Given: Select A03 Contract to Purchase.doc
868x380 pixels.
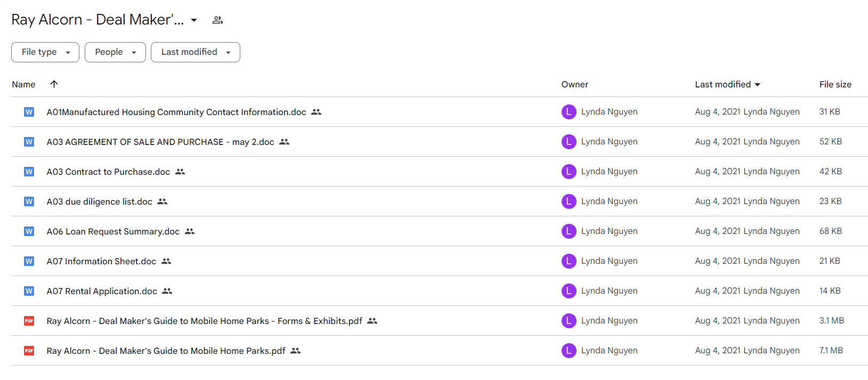Looking at the screenshot, I should (108, 172).
